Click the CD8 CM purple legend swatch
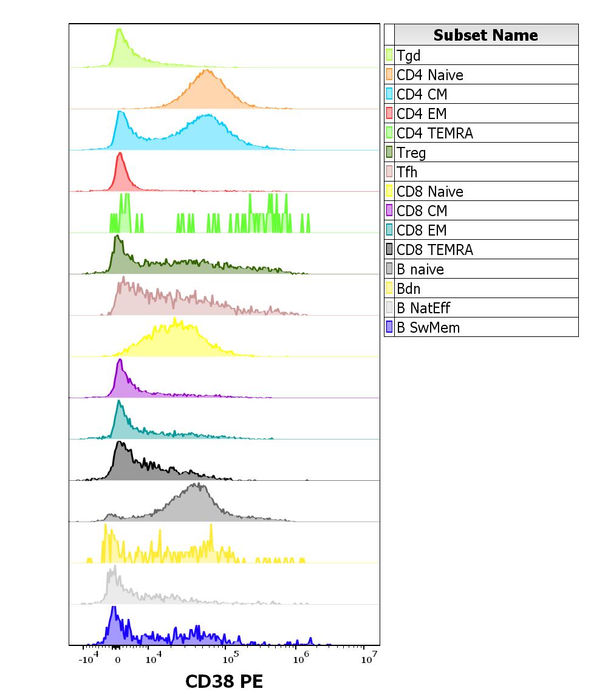This screenshot has height=700, width=591. (389, 211)
